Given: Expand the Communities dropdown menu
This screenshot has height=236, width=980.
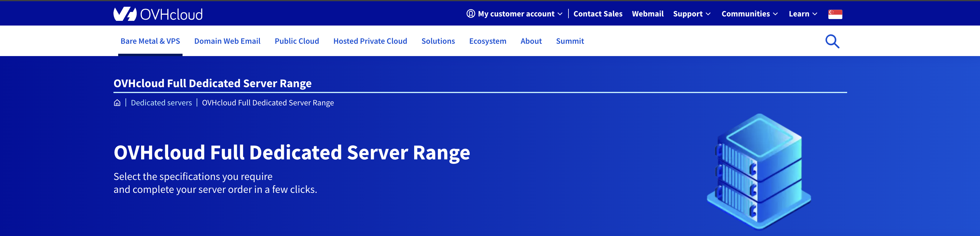Looking at the screenshot, I should [x=750, y=14].
